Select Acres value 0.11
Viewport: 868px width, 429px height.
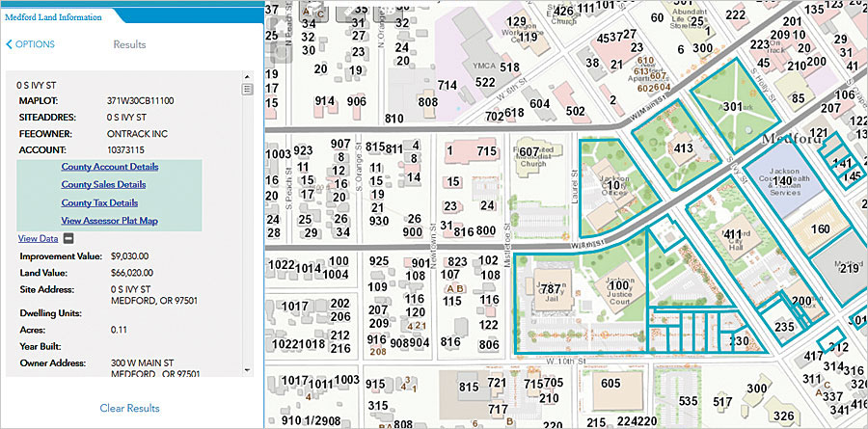(x=119, y=330)
